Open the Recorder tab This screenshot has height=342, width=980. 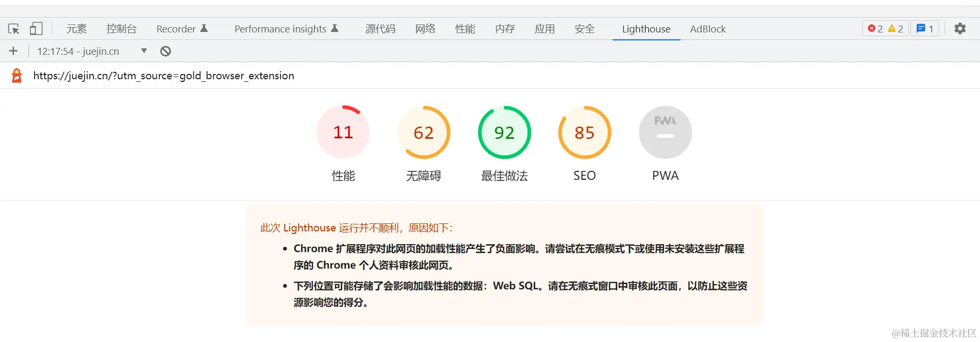(x=182, y=29)
